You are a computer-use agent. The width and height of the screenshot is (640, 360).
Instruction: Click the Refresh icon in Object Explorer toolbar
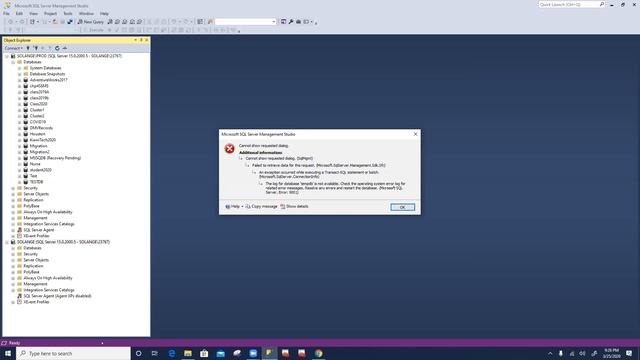57,48
